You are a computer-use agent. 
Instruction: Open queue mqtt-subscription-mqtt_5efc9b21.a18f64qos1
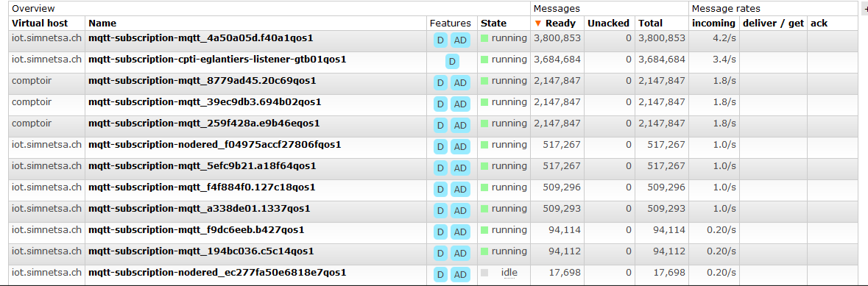click(x=202, y=166)
